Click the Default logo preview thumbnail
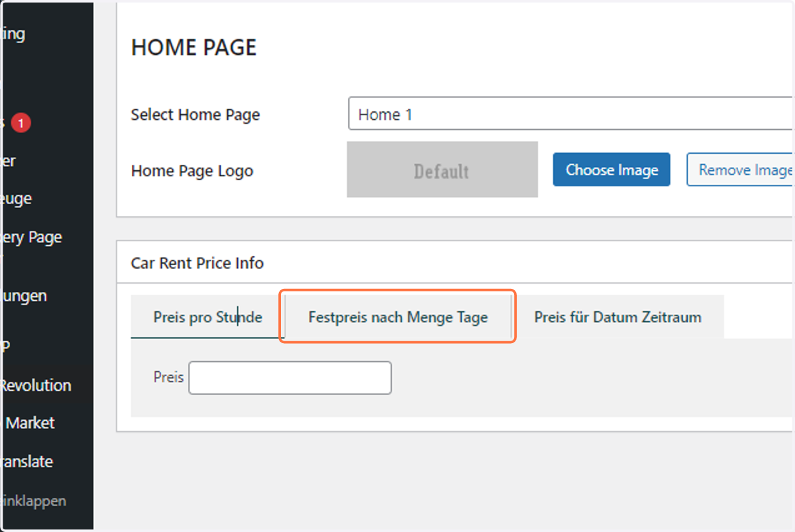This screenshot has width=795, height=532. click(x=442, y=170)
